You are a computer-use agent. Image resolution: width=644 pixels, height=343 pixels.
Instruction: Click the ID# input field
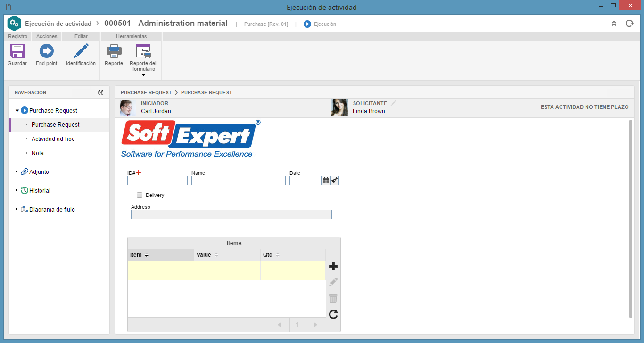(157, 180)
